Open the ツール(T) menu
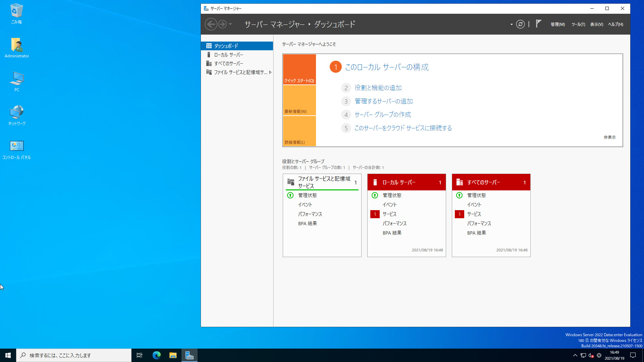Viewport: 644px width, 362px height. click(578, 24)
